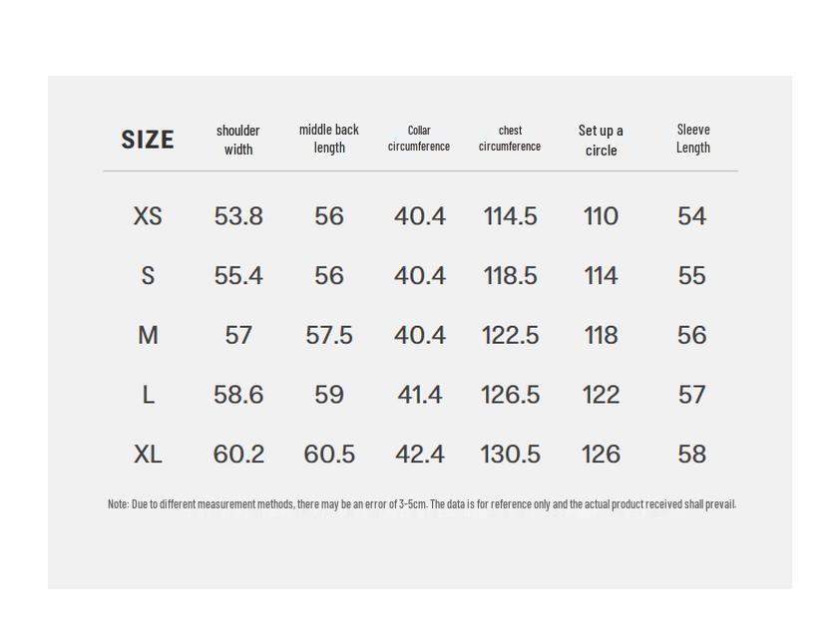Screen dimensions: 840x630
Task: Click the 114.5 chest value for XS
Action: (511, 216)
